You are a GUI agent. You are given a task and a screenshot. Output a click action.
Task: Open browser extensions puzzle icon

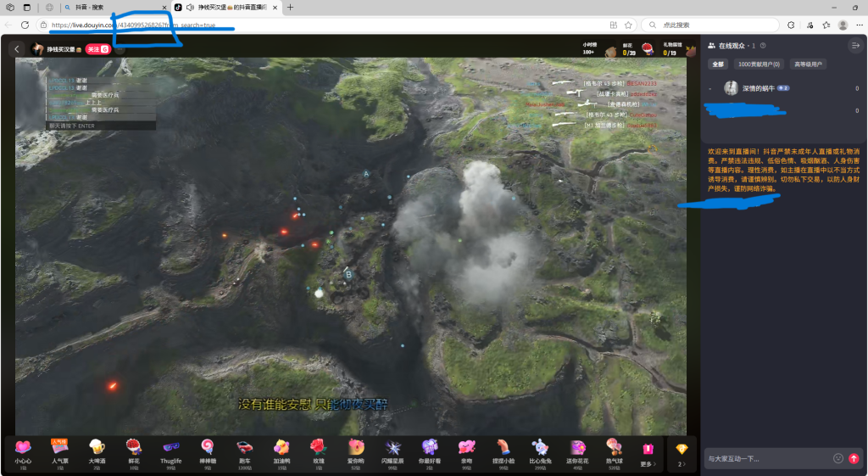pos(791,25)
